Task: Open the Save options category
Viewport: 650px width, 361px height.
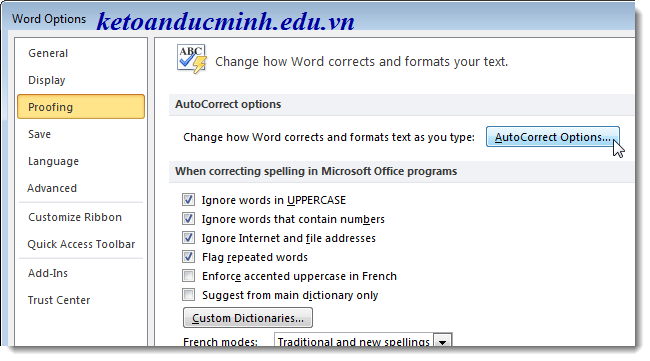Action: point(39,134)
